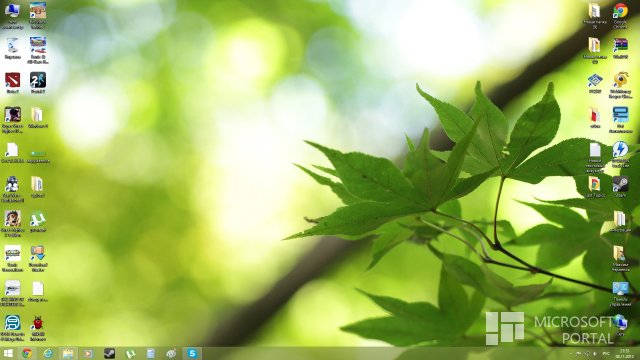Screen dimensions: 640x360
Task: Launch the Portal 2 desktop shortcut
Action: click(x=38, y=80)
